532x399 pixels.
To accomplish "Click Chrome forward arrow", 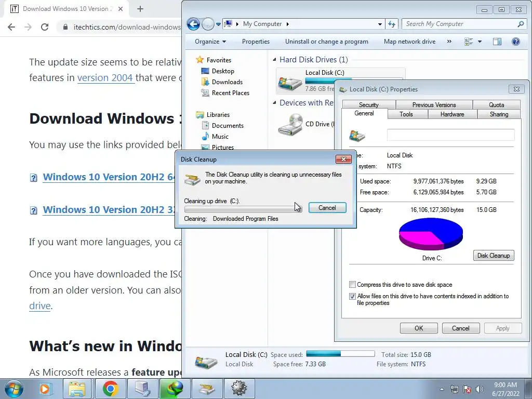I will coord(28,27).
